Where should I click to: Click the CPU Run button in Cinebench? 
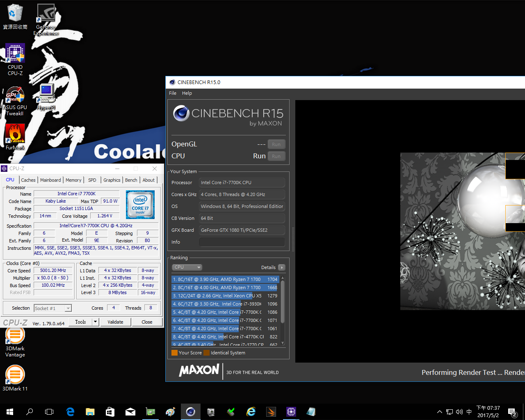pos(276,156)
